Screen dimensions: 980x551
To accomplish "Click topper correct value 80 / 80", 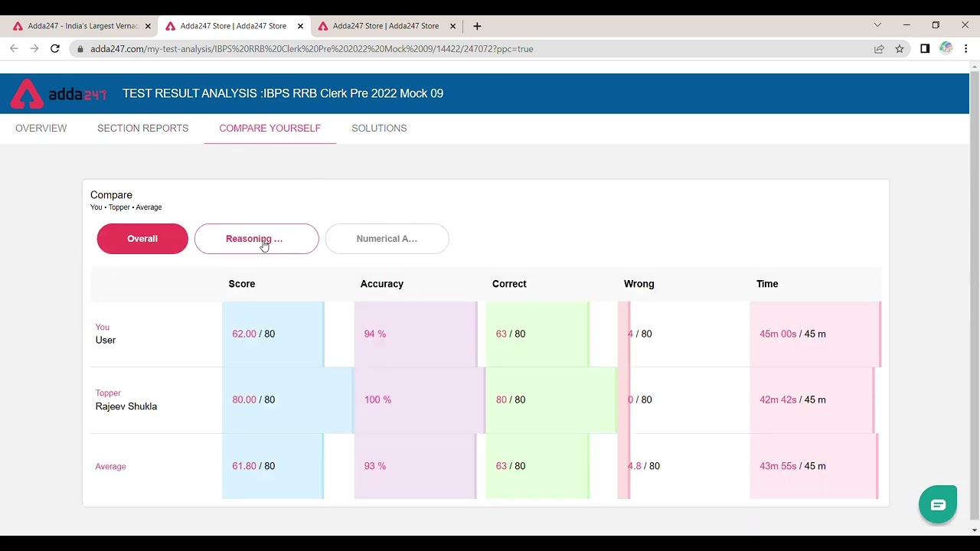I will (x=511, y=399).
